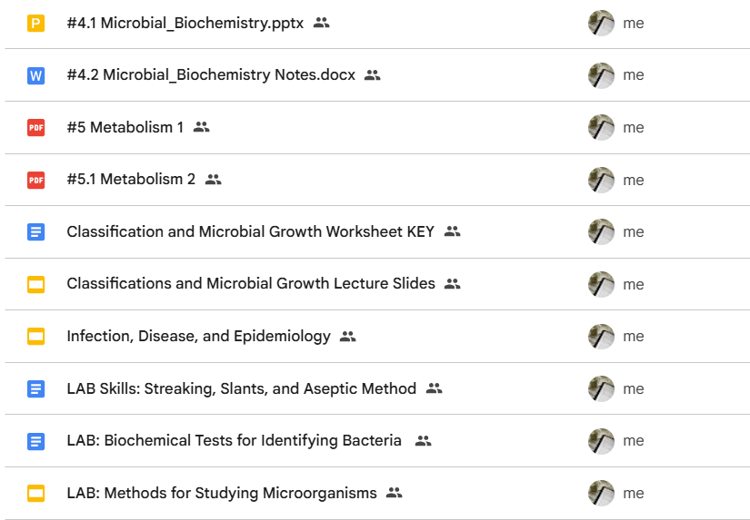
Task: Click the PDF icon beside #5 Metabolism 1
Action: (x=36, y=127)
